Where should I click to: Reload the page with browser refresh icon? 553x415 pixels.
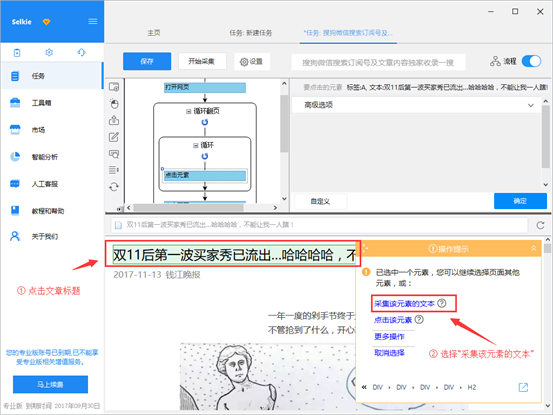[540, 225]
